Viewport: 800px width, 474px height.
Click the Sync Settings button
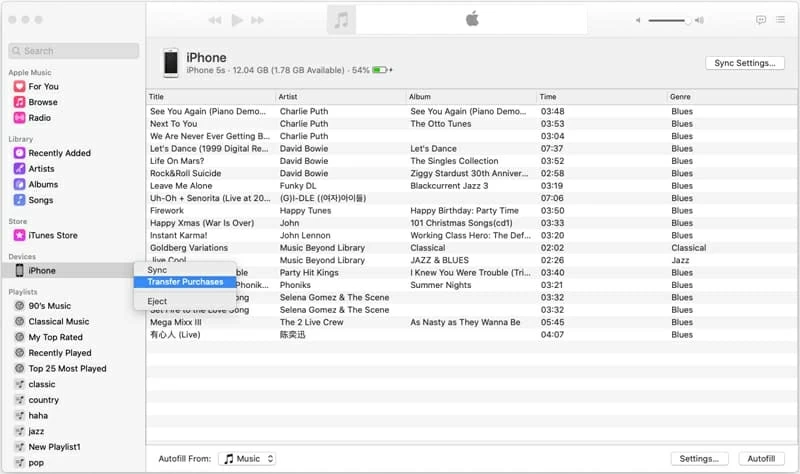[x=745, y=63]
